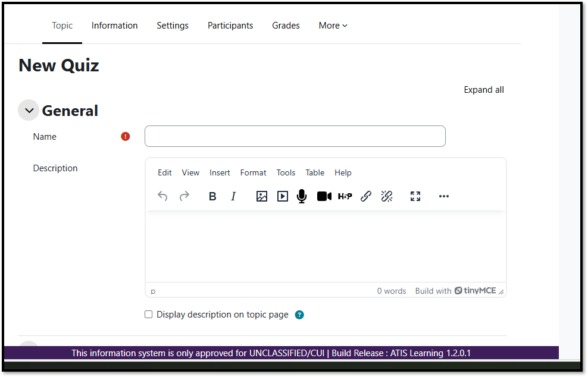Open the More dropdown in navigation
Viewport: 588px width, 377px height.
333,26
